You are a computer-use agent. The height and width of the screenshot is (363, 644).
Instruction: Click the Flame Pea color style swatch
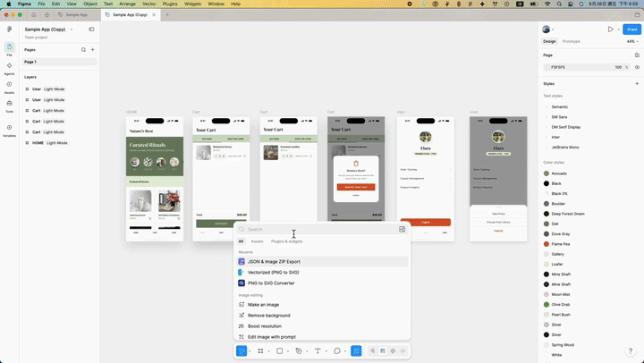click(547, 244)
